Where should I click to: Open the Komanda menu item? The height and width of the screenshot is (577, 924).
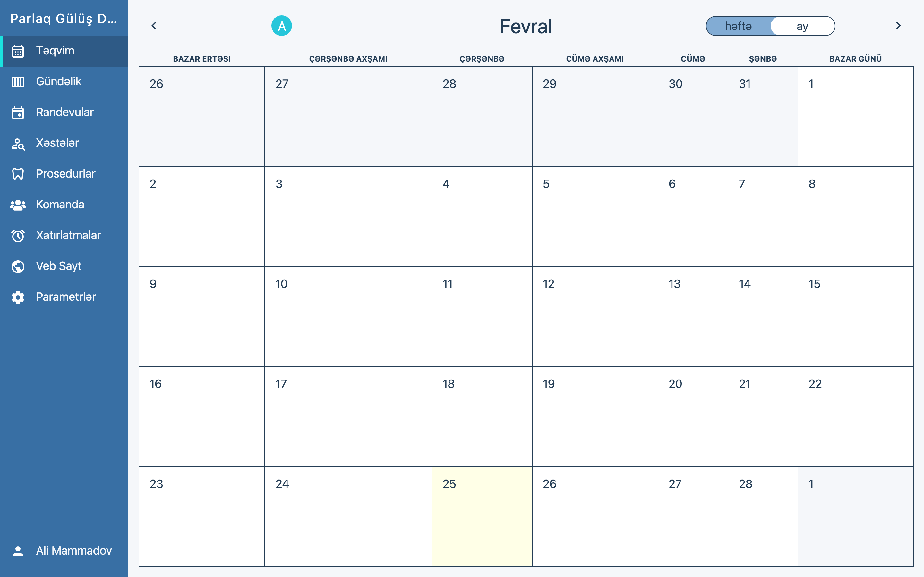pyautogui.click(x=60, y=205)
